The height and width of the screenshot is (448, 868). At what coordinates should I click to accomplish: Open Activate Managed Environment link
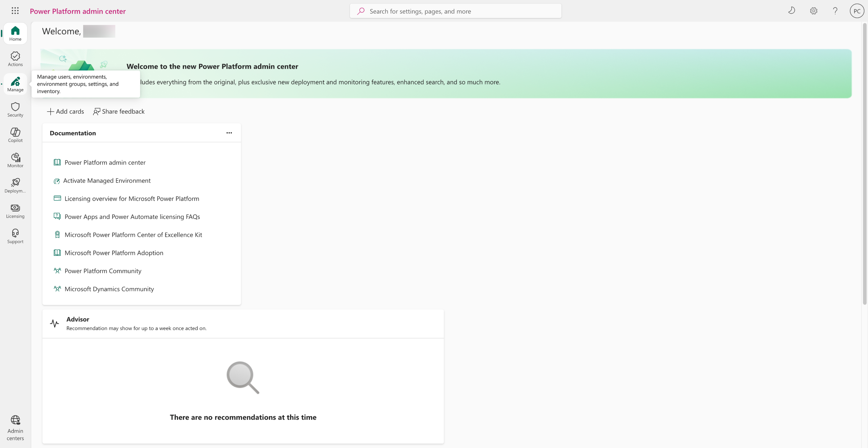click(x=107, y=181)
